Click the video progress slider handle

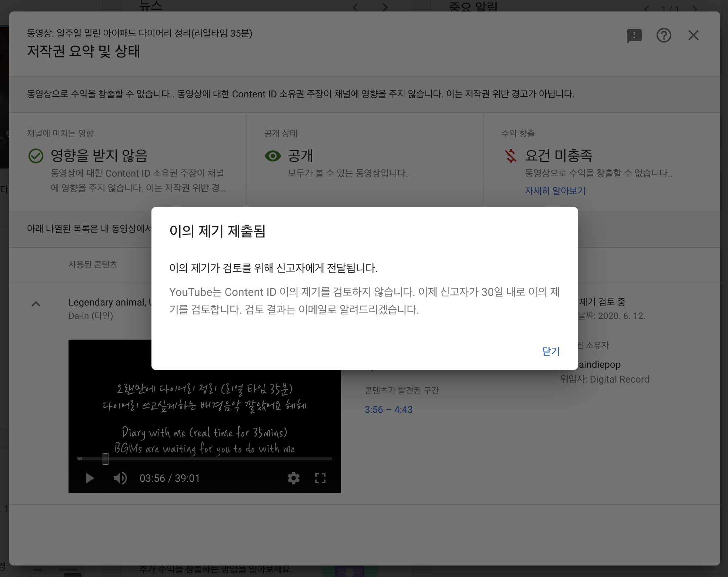106,459
